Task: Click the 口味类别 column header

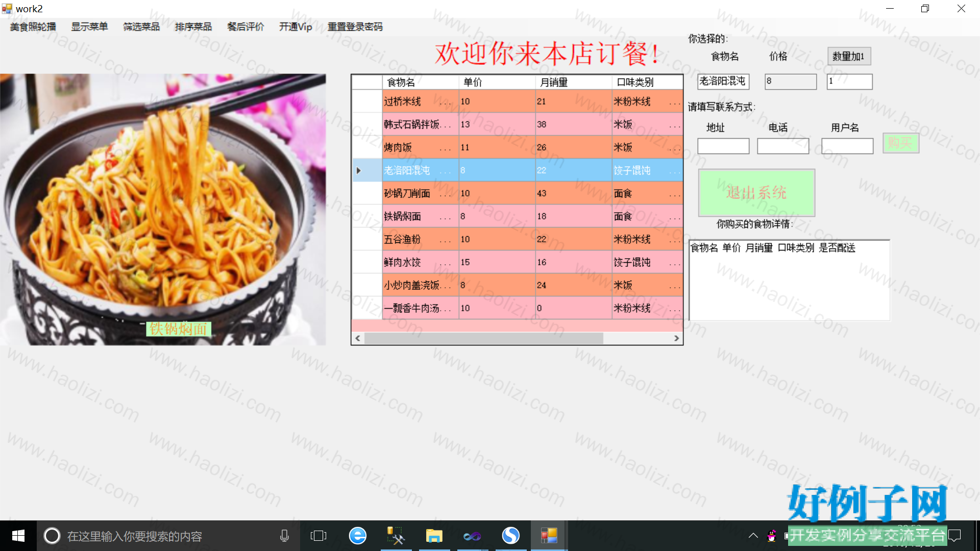Action: [x=647, y=82]
